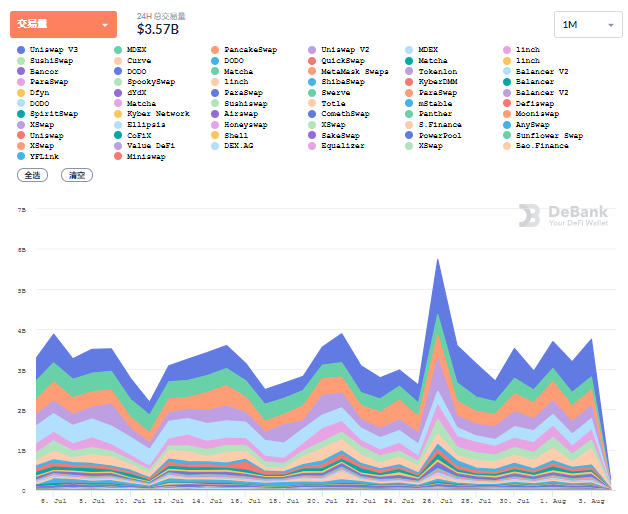Toggle Uniswap V2 series in legend
Screen dimensions: 628x514
tap(338, 50)
